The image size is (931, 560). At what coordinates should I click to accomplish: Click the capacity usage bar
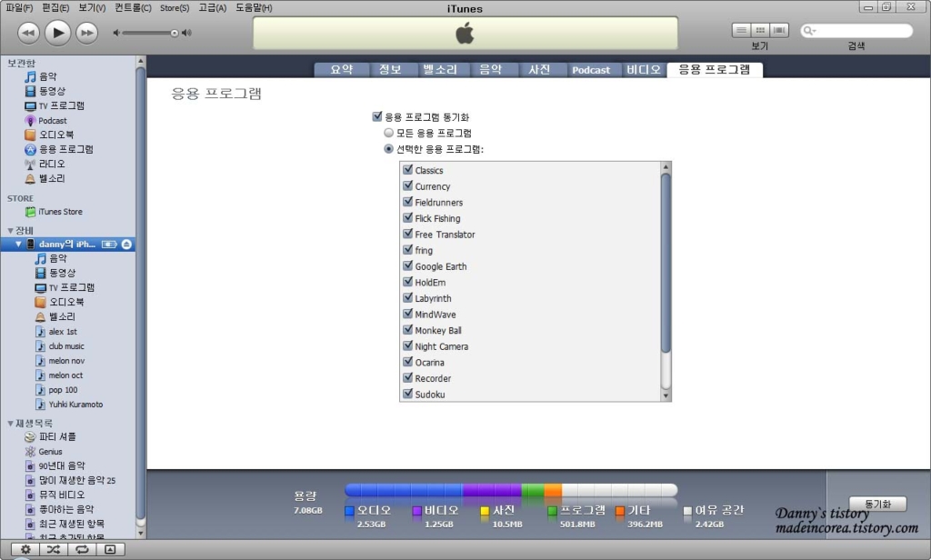point(511,490)
